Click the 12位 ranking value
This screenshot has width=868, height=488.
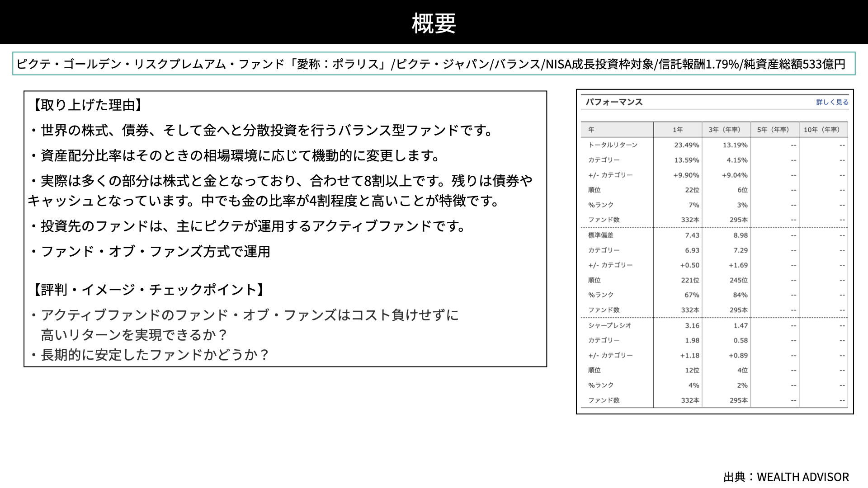click(692, 370)
